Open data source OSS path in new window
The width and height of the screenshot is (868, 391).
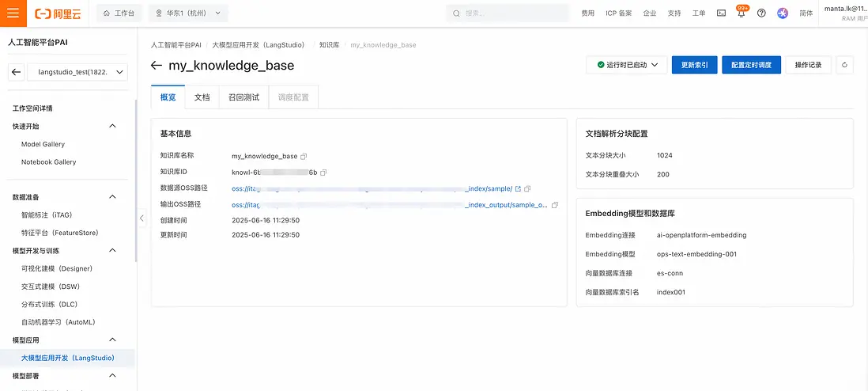coord(518,188)
